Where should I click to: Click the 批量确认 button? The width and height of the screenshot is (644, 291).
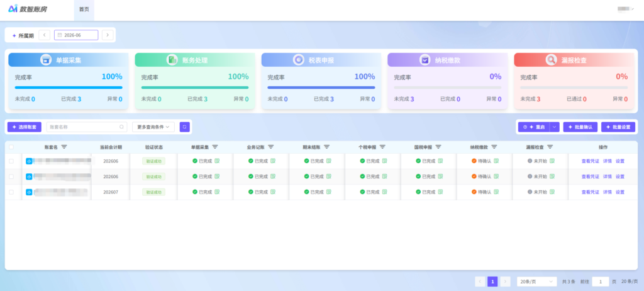click(580, 127)
